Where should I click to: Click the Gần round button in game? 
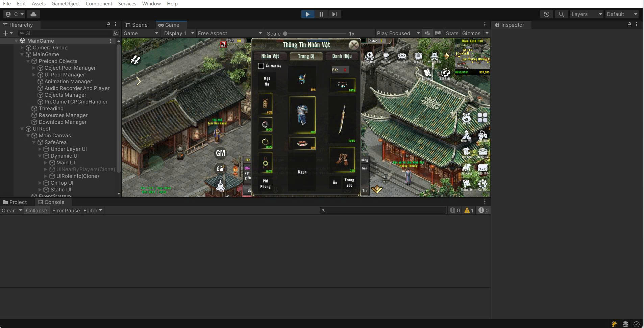(x=220, y=169)
